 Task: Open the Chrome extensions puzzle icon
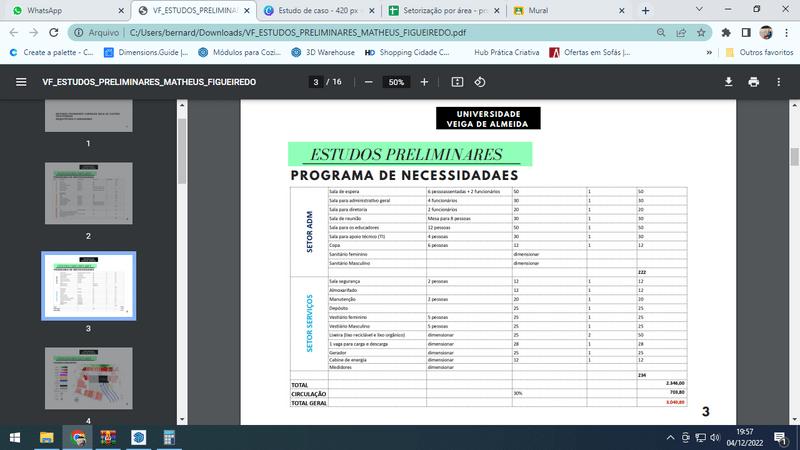726,32
